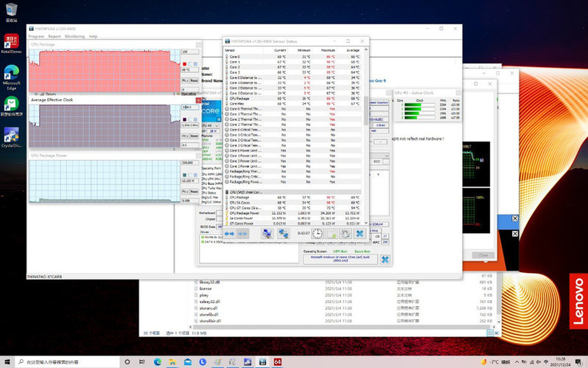
Task: Close the sensor panel with the blue X icon
Action: [360, 233]
